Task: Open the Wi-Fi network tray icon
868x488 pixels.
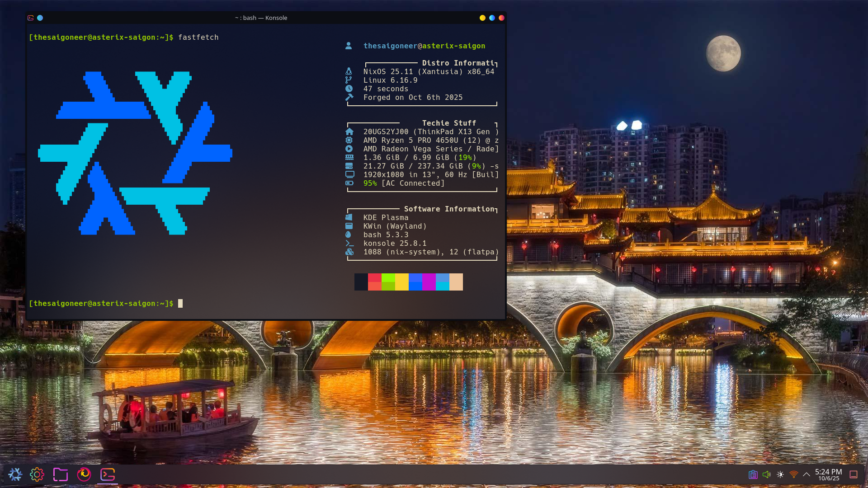Action: click(x=793, y=474)
